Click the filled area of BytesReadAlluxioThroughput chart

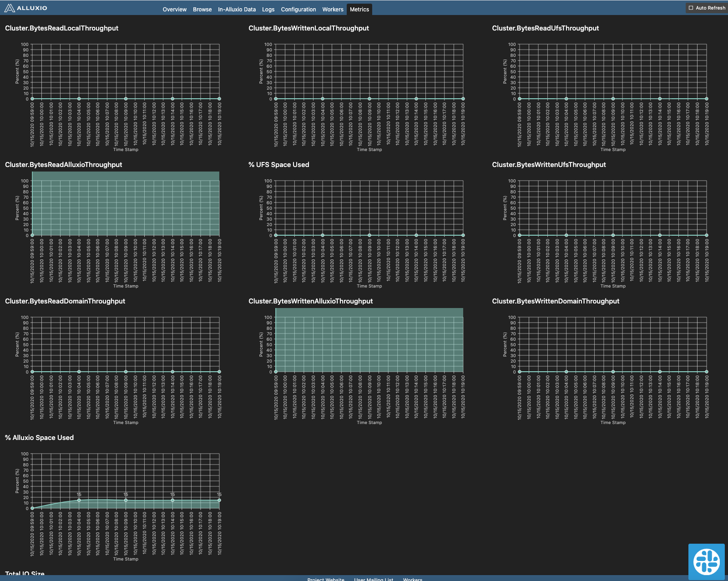[126, 205]
